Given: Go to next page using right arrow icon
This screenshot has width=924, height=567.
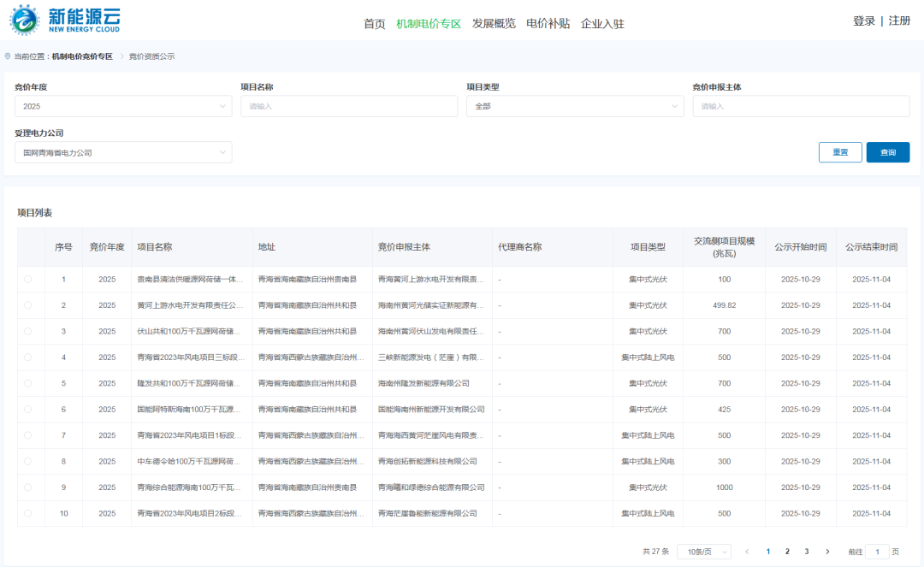Looking at the screenshot, I should (x=827, y=552).
